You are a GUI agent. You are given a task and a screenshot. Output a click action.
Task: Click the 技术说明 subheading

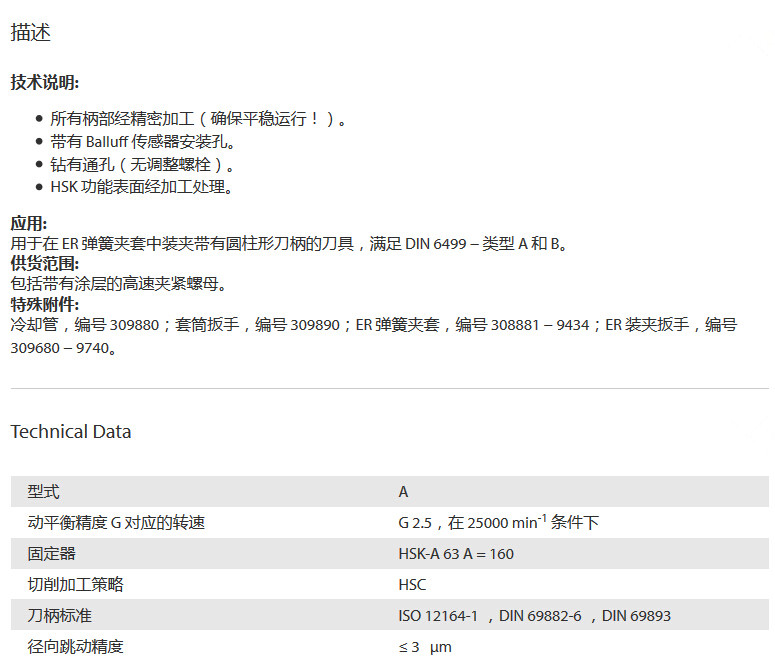point(44,82)
